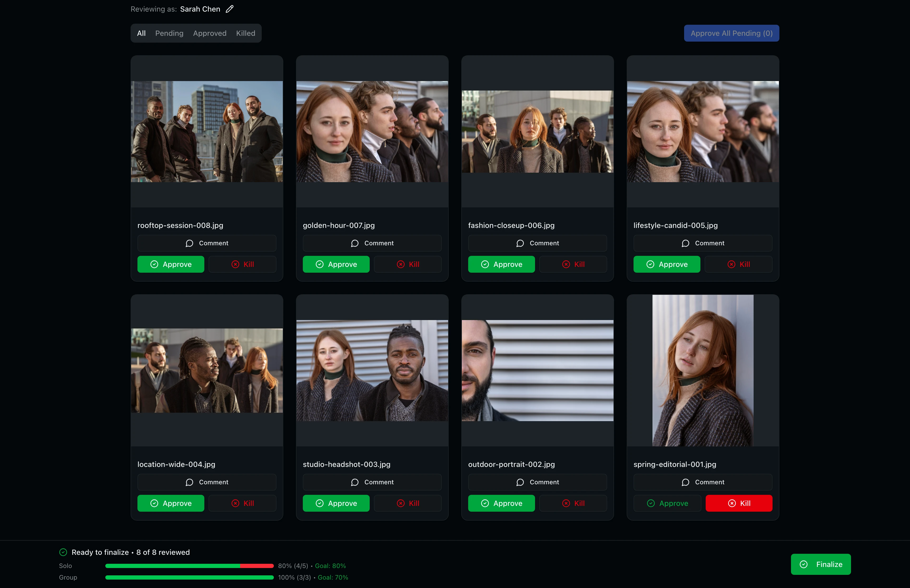Viewport: 910px width, 588px height.
Task: Toggle spring-editorial-001.jpg from killed to approved
Action: (x=666, y=503)
